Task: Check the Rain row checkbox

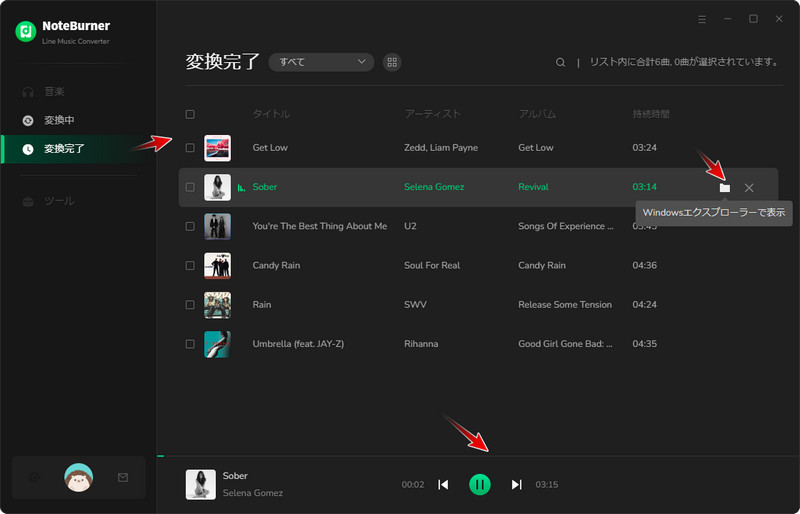Action: tap(190, 305)
